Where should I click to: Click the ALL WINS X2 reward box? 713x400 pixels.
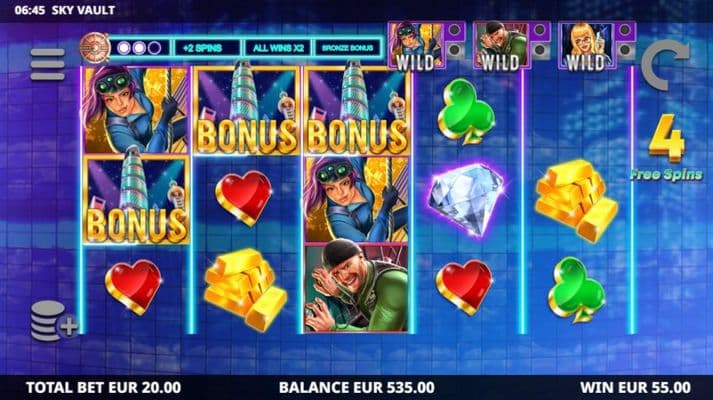coord(278,48)
